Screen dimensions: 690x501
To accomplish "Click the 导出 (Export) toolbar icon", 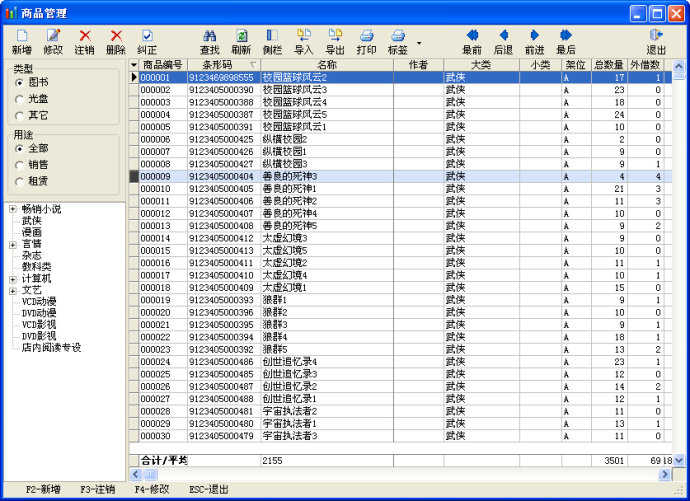I will click(x=335, y=41).
